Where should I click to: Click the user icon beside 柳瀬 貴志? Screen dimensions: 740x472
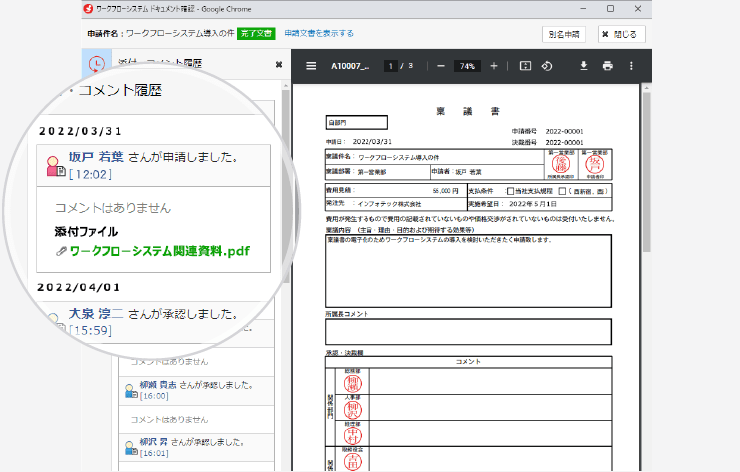pyautogui.click(x=131, y=391)
